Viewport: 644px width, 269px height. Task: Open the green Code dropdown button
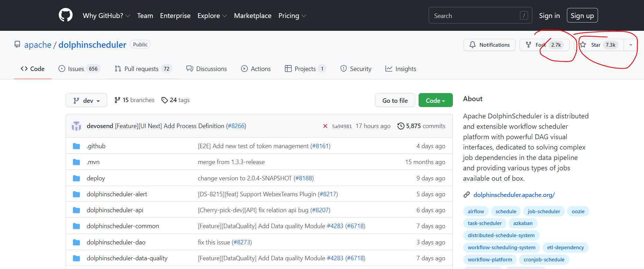436,100
